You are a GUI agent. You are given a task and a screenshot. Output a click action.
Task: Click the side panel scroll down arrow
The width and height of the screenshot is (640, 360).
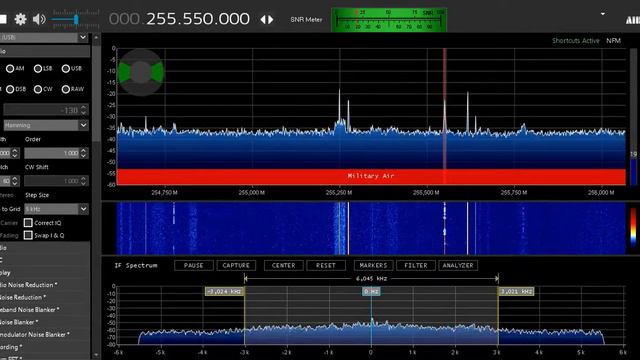(x=96, y=355)
